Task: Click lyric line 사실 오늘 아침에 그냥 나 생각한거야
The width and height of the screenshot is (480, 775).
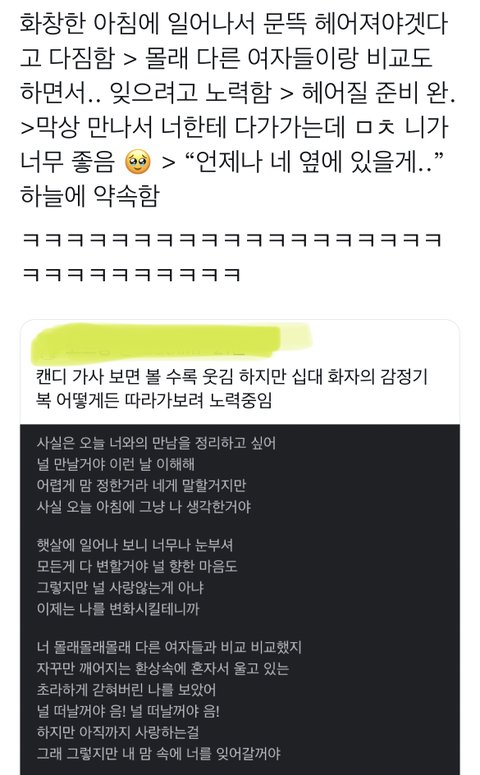Action: pos(144,507)
